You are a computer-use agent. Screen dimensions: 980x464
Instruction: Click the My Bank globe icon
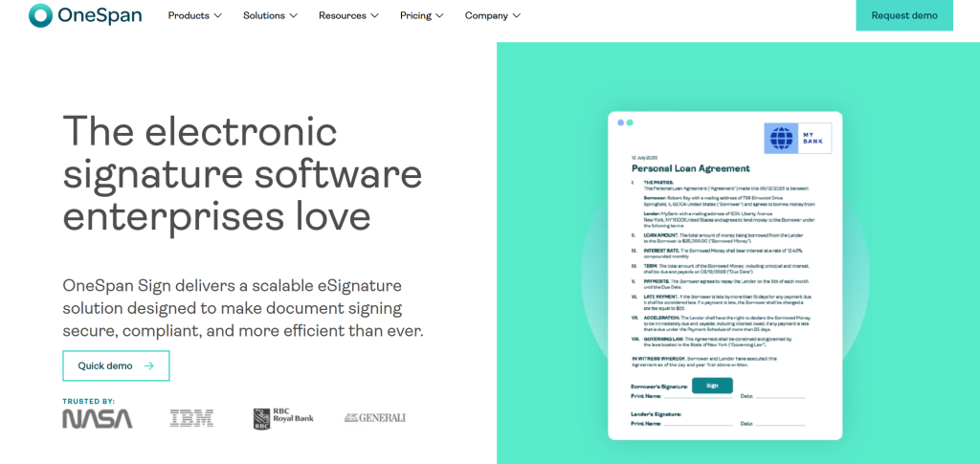(x=782, y=139)
